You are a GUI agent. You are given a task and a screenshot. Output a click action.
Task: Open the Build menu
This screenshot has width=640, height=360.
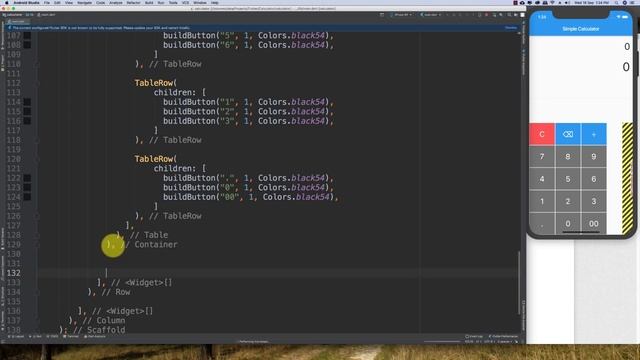[149, 2]
